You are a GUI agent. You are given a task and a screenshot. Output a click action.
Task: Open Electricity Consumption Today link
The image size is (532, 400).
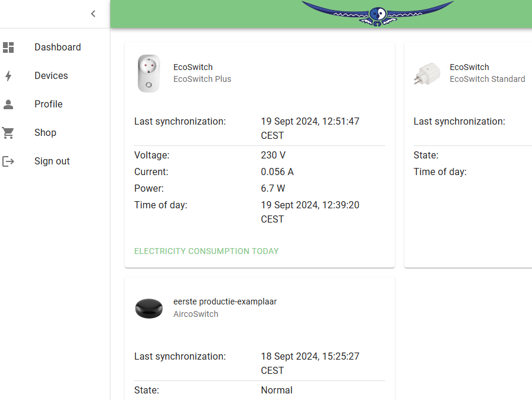pos(207,251)
